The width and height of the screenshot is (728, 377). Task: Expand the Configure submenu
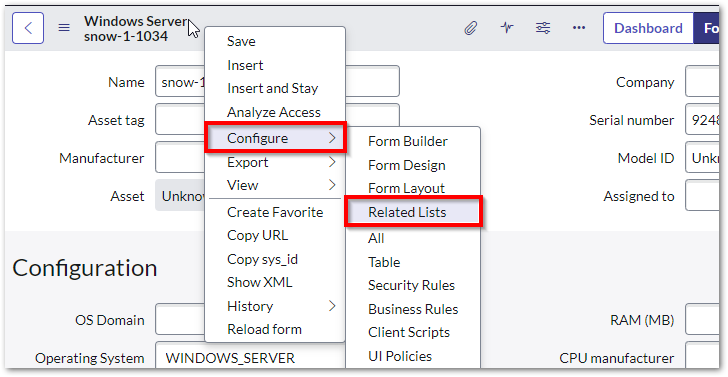tap(276, 138)
